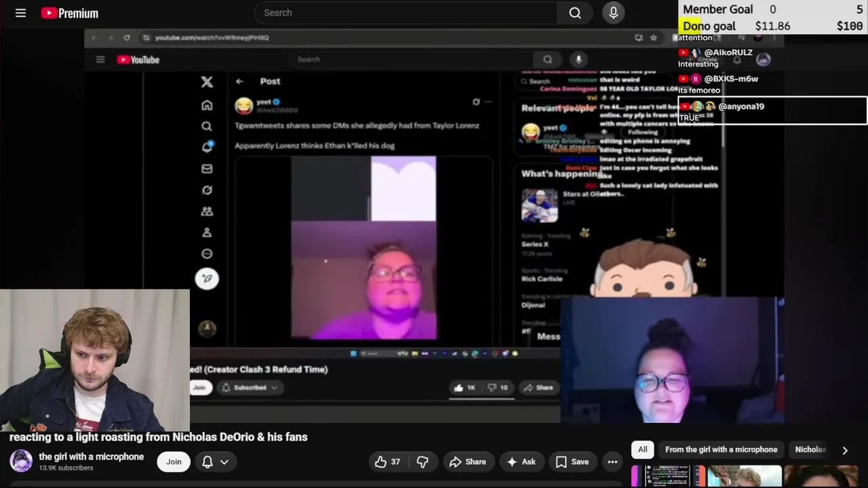Click inner browser URL youtube.com/watch address bar
868x488 pixels.
point(212,38)
